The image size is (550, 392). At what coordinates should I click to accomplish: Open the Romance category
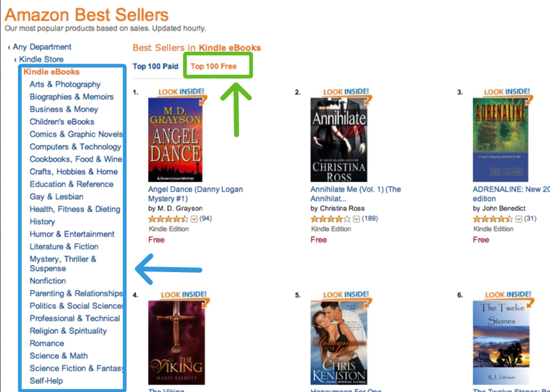coord(47,343)
